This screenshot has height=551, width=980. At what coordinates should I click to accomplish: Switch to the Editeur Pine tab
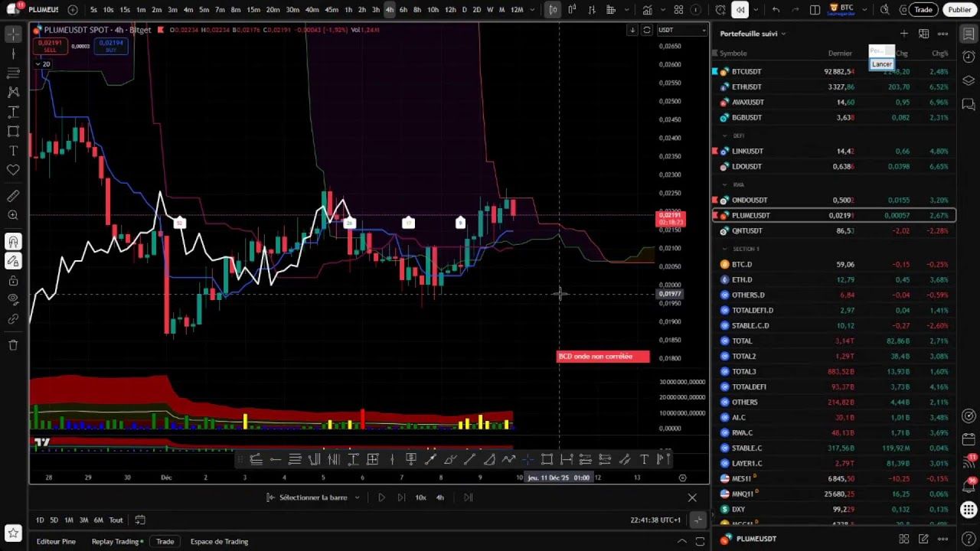pos(56,541)
